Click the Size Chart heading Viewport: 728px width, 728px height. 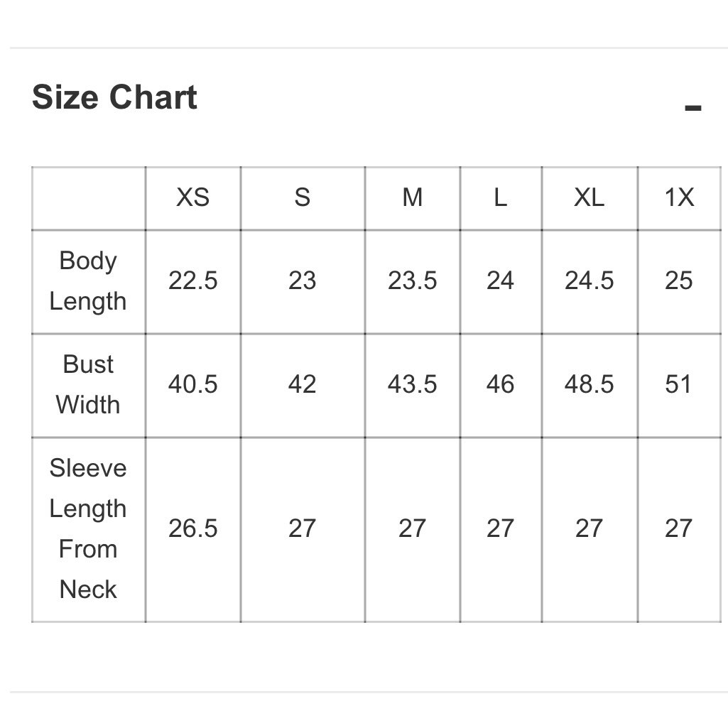(114, 97)
